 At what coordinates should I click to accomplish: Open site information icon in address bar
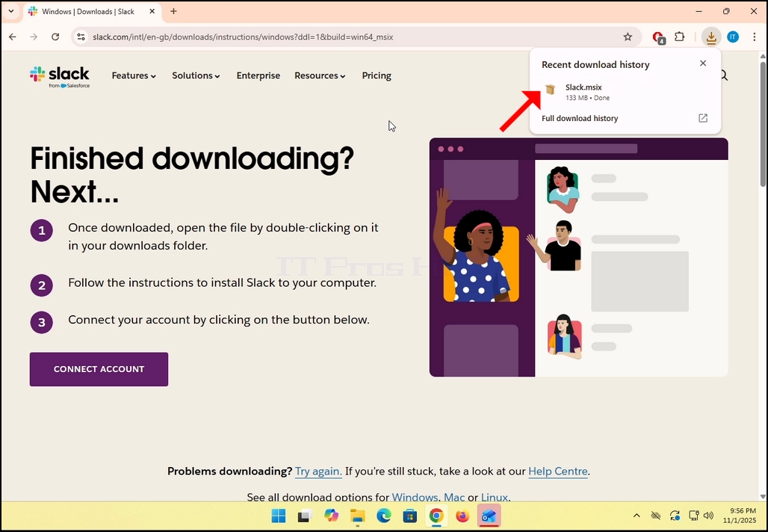coord(81,37)
